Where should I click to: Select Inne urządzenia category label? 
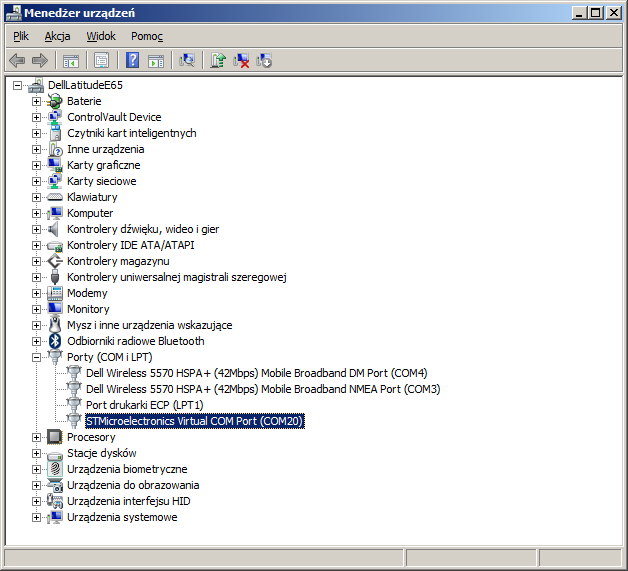[106, 149]
